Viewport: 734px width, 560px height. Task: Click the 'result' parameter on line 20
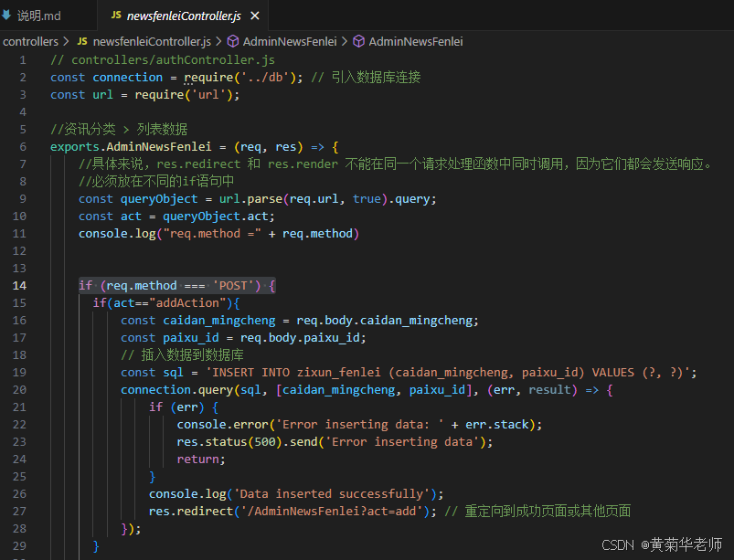549,390
